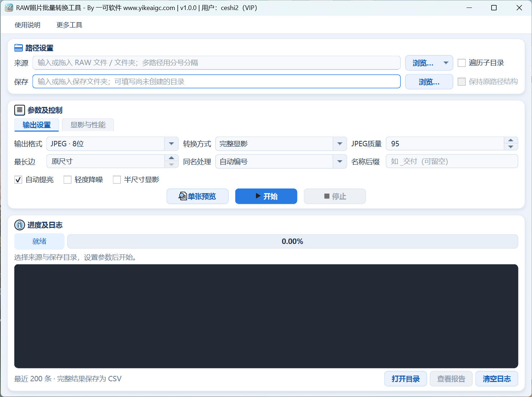Click the JPEG质量 value field showing 95
The image size is (532, 397).
(445, 144)
